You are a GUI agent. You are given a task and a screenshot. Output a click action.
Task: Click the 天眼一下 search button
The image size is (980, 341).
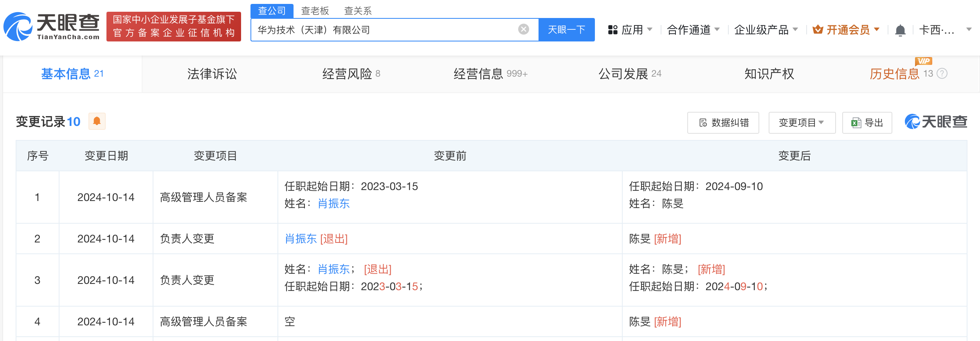pos(567,30)
